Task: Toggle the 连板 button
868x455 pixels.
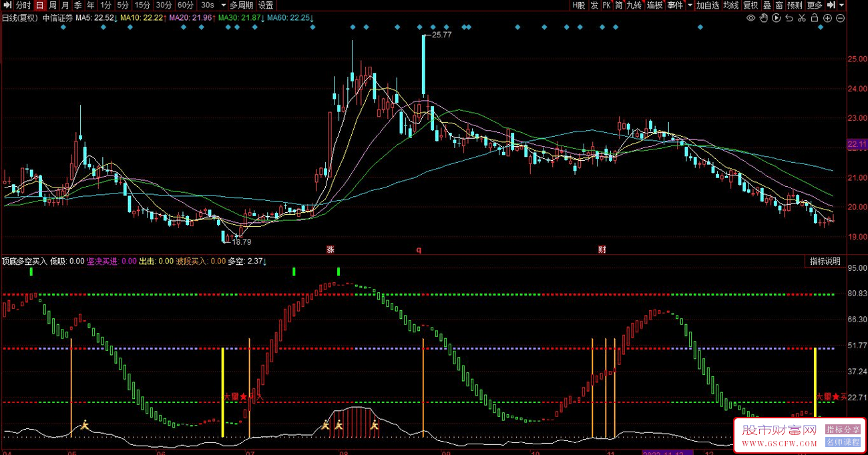Action: [655, 5]
